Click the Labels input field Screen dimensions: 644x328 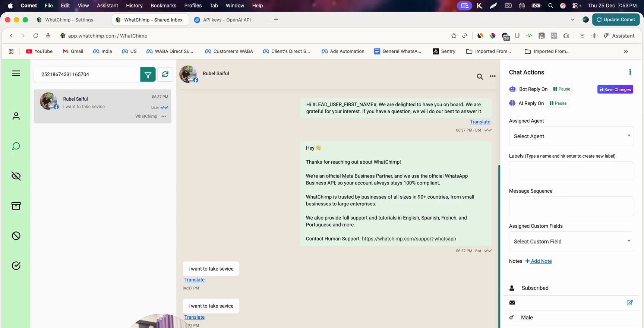[571, 171]
